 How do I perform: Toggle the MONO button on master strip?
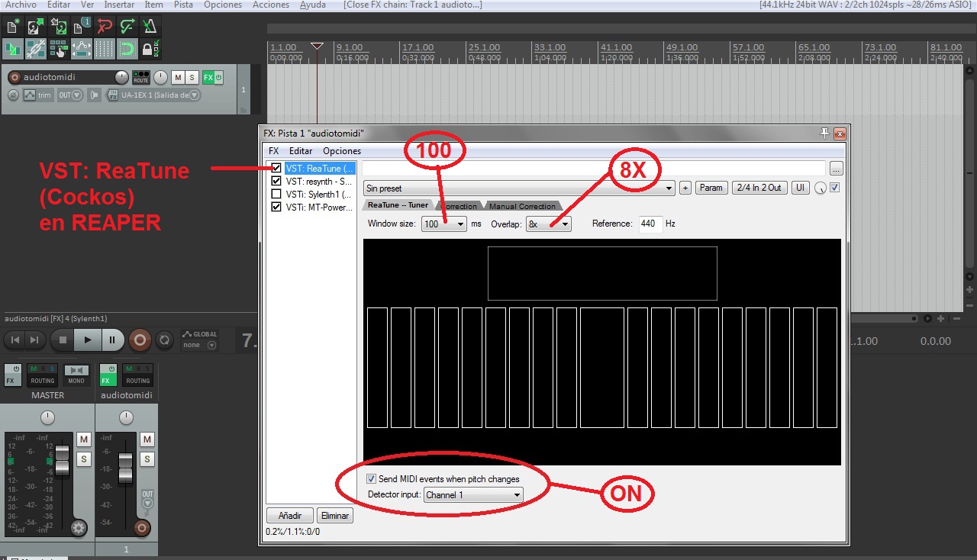(x=76, y=375)
